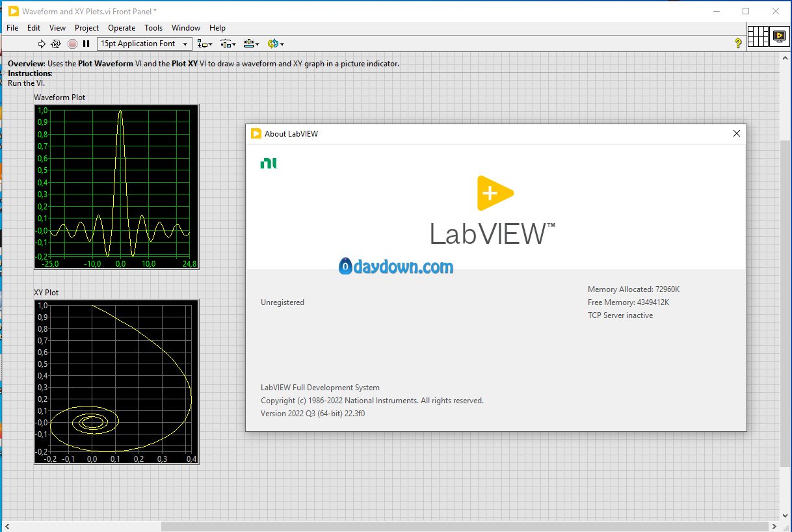
Task: Click the Overview description text line
Action: tap(204, 64)
